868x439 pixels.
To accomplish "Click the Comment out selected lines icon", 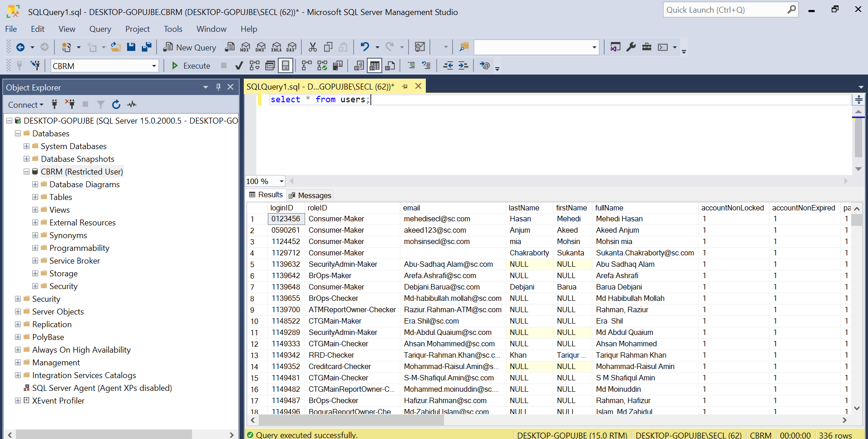I will point(411,66).
